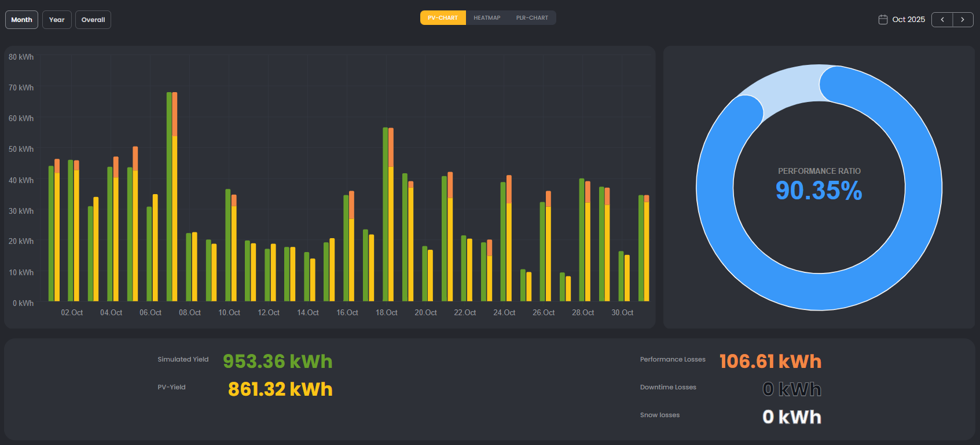Screen dimensions: 980x445
Task: Click the tallest green bar on 07.Oct
Action: tap(169, 197)
